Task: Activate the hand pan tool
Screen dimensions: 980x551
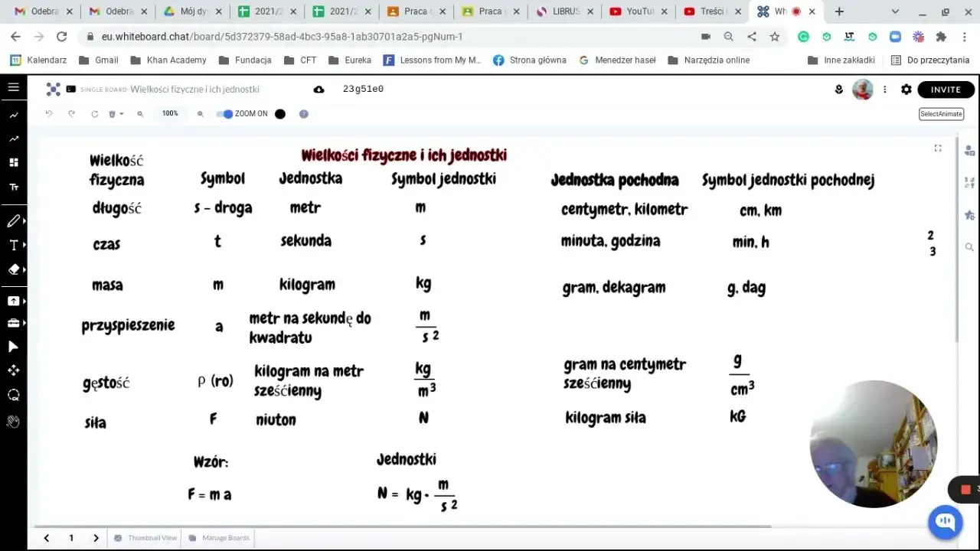Action: (12, 421)
